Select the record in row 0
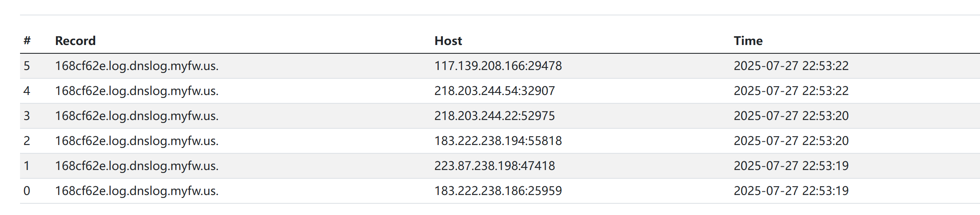The width and height of the screenshot is (980, 215). [136, 191]
